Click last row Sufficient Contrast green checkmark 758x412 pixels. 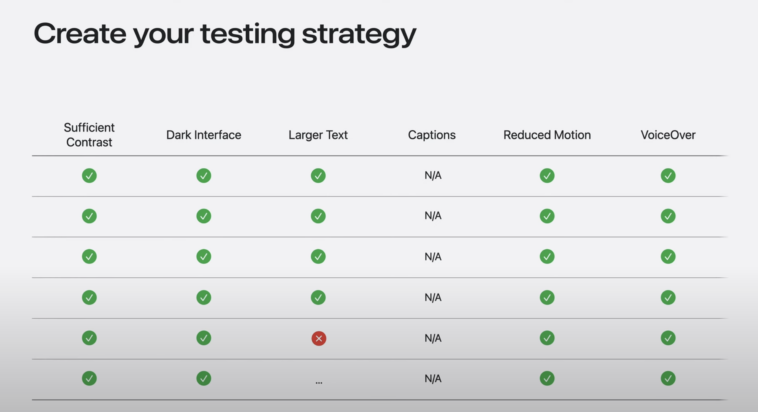pos(89,378)
